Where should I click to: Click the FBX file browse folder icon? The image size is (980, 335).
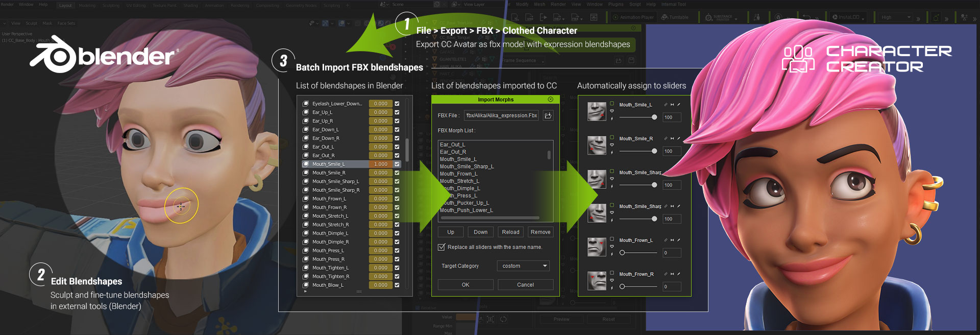click(x=548, y=115)
